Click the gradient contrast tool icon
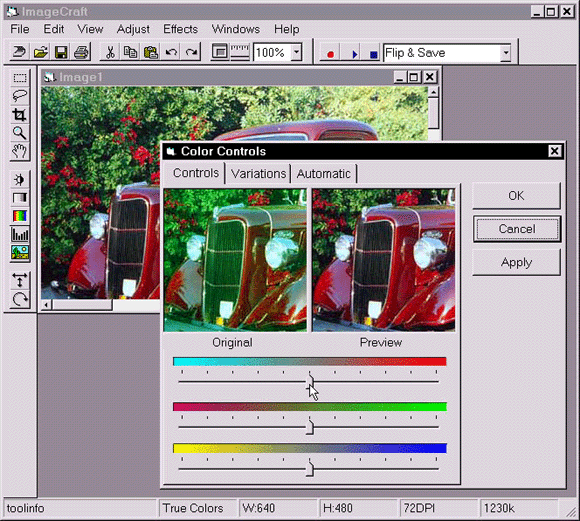The width and height of the screenshot is (580, 521). click(x=20, y=198)
